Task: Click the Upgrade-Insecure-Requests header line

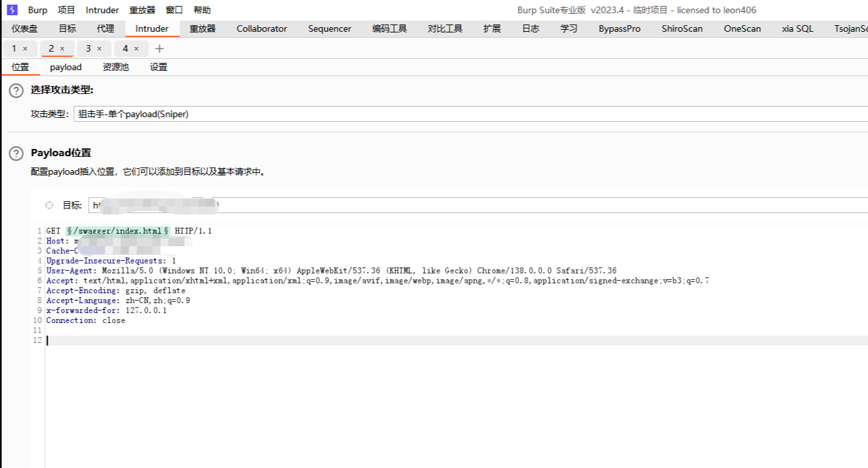Action: coord(111,261)
